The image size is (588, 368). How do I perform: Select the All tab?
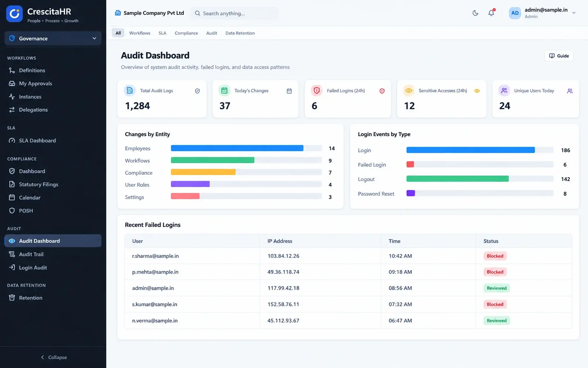(x=118, y=33)
